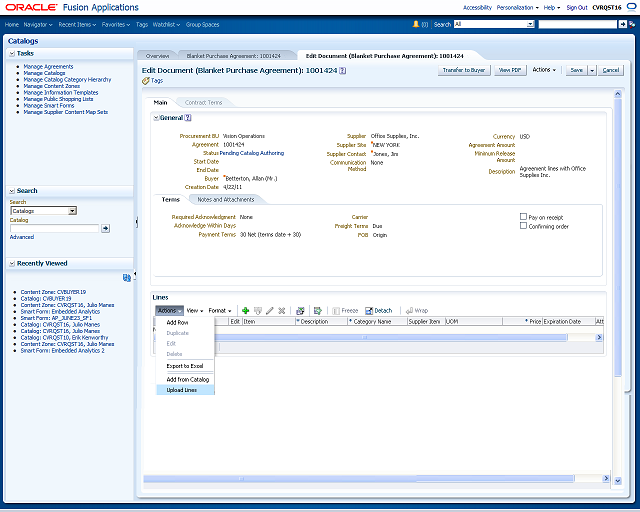Open recently viewed Catalog: CVBUYER19

pyautogui.click(x=46, y=298)
